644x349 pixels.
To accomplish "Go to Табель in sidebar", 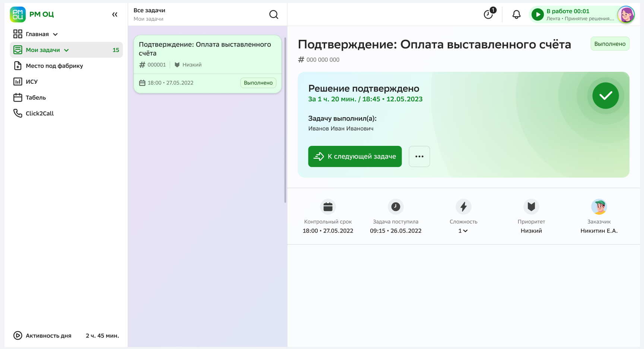I will click(35, 97).
